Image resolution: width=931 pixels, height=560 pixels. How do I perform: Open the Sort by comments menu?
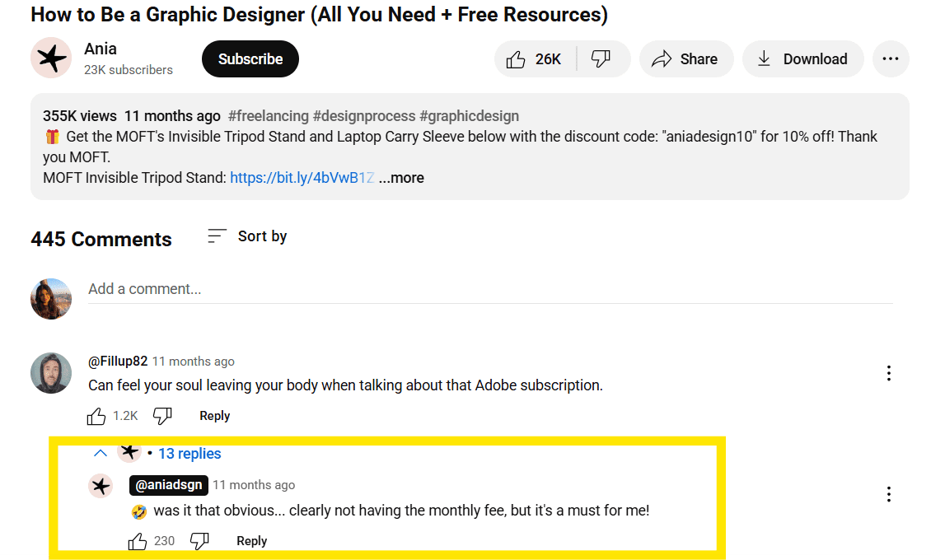(246, 236)
